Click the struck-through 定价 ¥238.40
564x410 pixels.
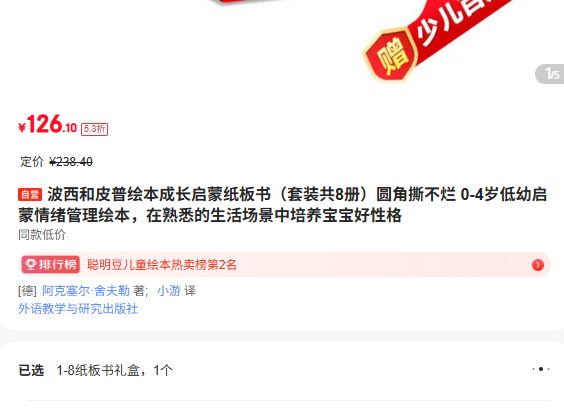pos(56,162)
